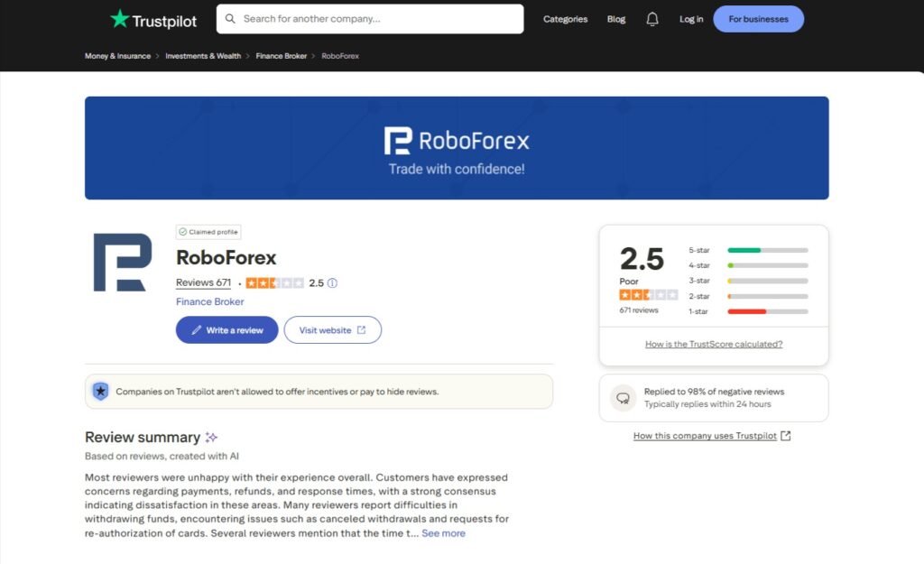
Task: Click the AI sparkle icon next to Review summary
Action: tap(210, 437)
